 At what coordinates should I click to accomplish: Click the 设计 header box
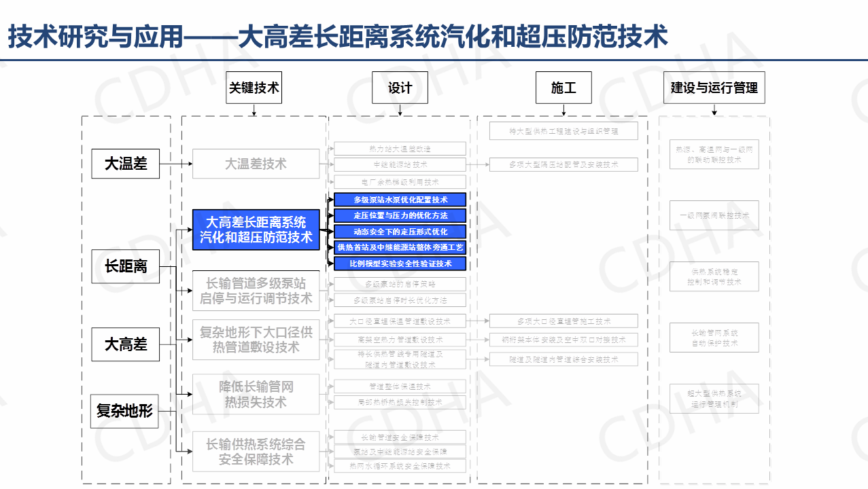pyautogui.click(x=400, y=88)
